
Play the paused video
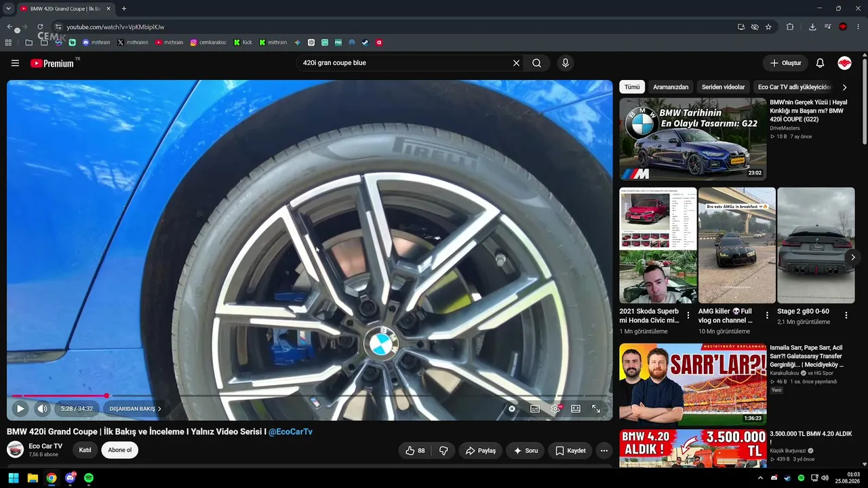[20, 409]
